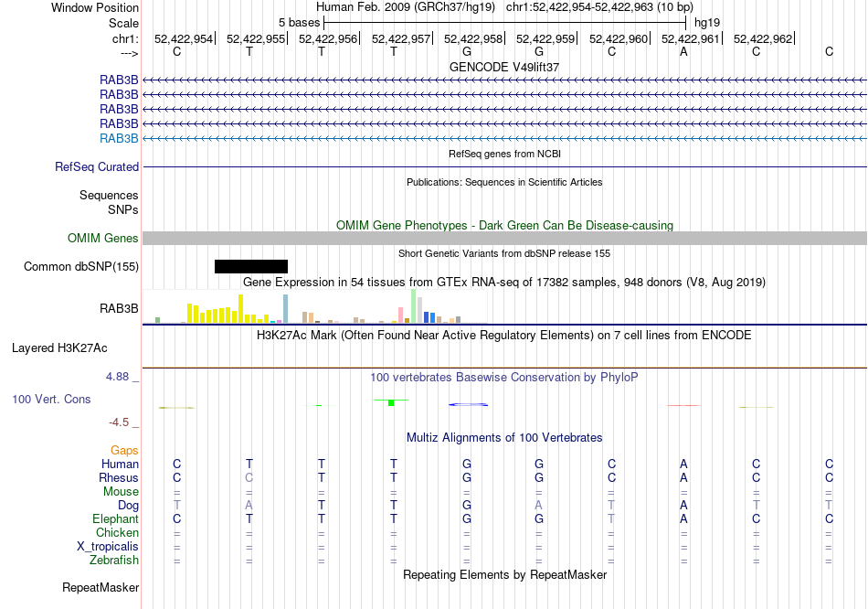This screenshot has height=609, width=868.
Task: Click faded Rhesus C base under 52,422,955
Action: tap(249, 477)
